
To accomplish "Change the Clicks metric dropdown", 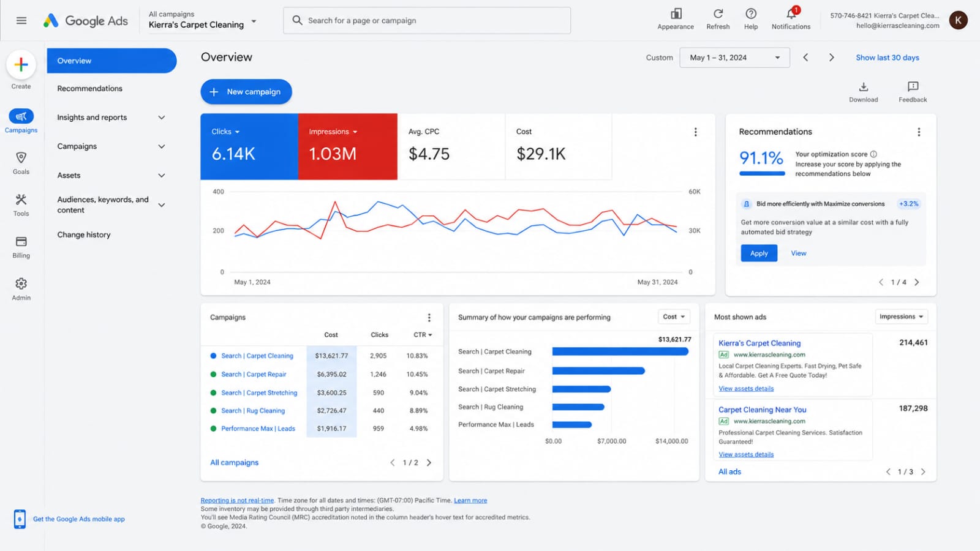I will click(225, 132).
